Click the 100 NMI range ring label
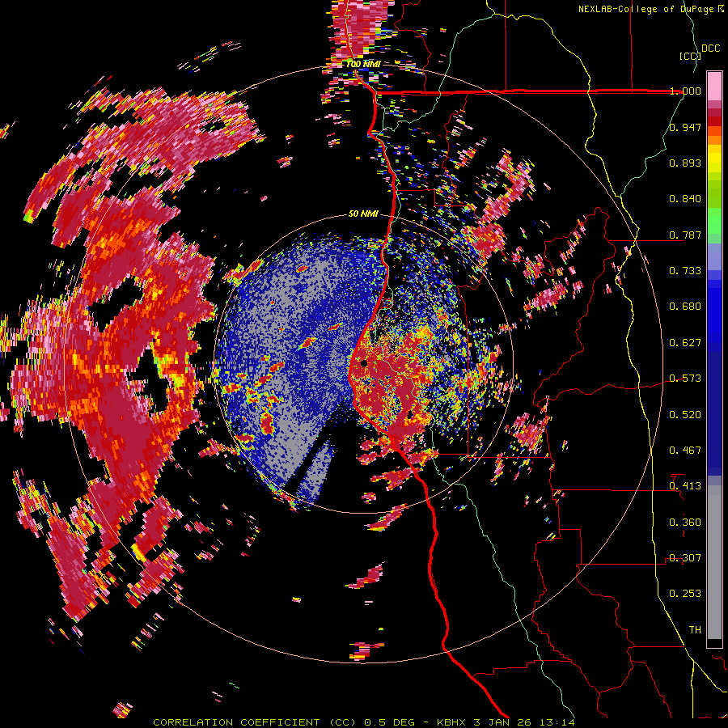Image resolution: width=728 pixels, height=728 pixels. click(363, 64)
